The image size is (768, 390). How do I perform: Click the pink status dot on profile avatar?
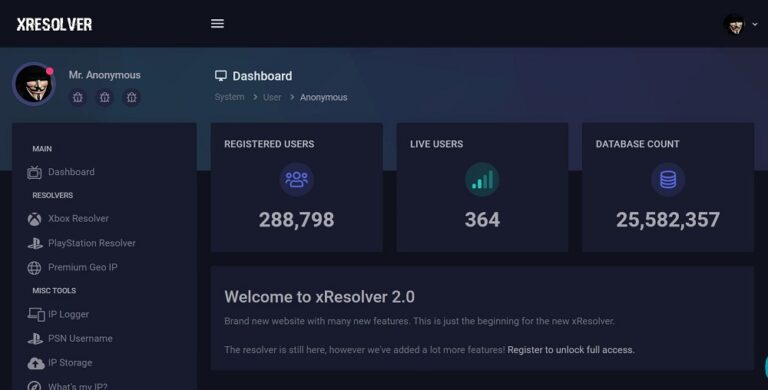pyautogui.click(x=49, y=72)
